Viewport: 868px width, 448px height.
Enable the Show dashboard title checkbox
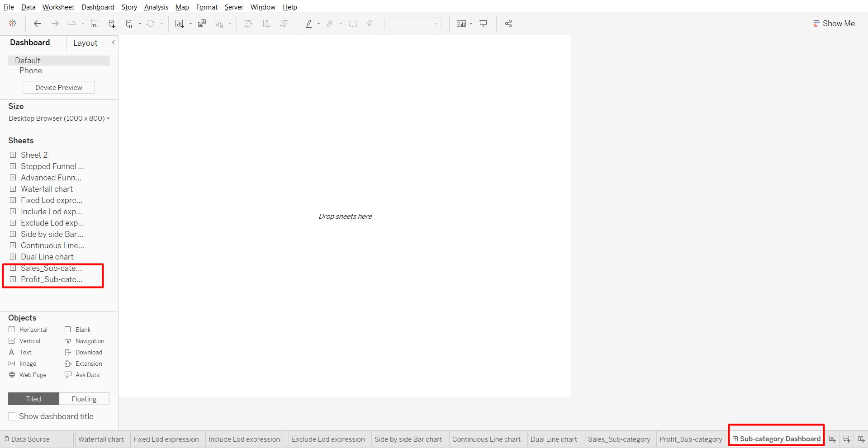pos(12,416)
